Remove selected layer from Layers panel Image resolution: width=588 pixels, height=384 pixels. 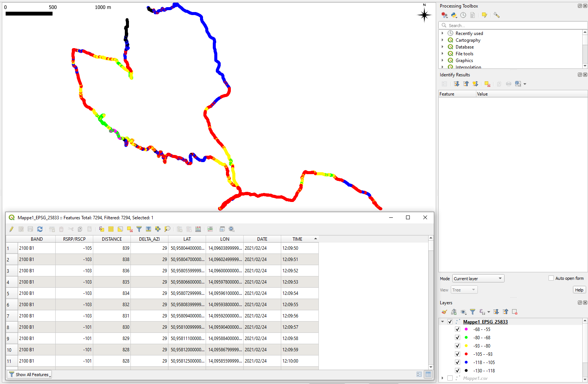(515, 312)
